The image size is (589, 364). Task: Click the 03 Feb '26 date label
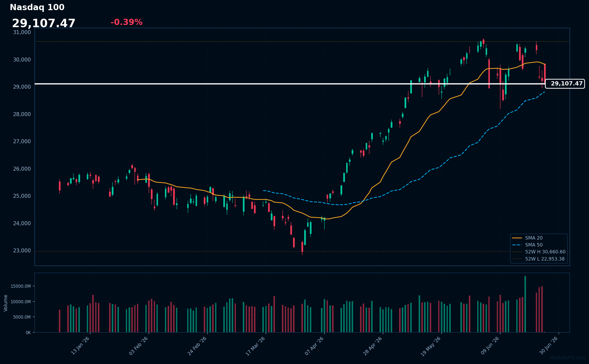click(138, 346)
